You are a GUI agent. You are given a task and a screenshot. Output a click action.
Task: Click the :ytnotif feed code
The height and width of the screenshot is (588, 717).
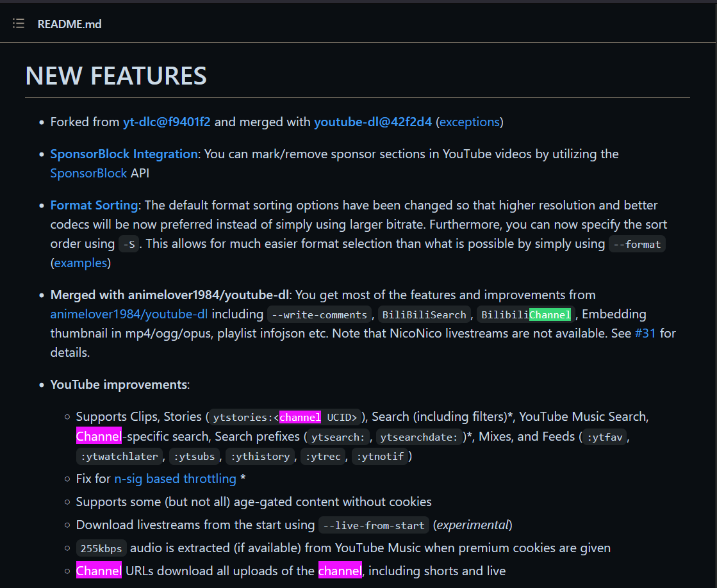pyautogui.click(x=380, y=456)
